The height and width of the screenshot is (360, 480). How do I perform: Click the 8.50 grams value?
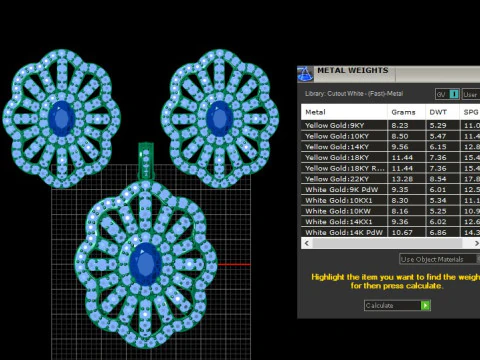(400, 136)
